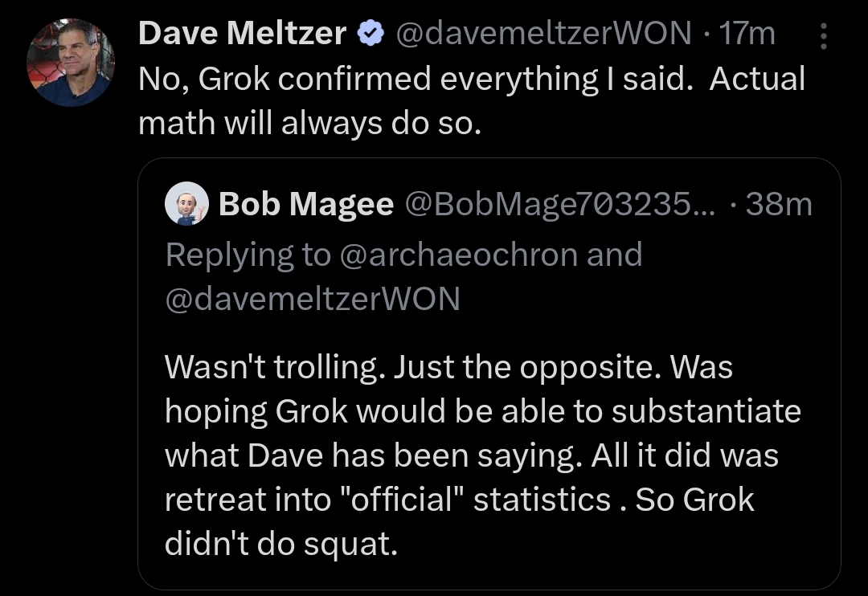Click Bob Magee's small avatar icon
This screenshot has height=596, width=868.
tap(186, 206)
